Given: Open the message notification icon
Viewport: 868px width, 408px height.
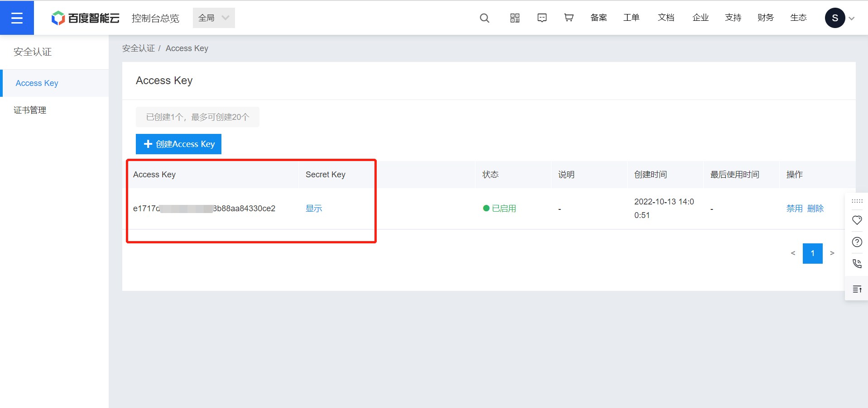Looking at the screenshot, I should click(x=542, y=18).
